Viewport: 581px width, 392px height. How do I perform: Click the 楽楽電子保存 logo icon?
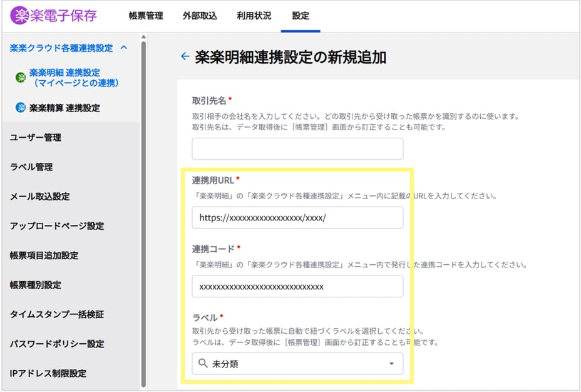pyautogui.click(x=19, y=16)
